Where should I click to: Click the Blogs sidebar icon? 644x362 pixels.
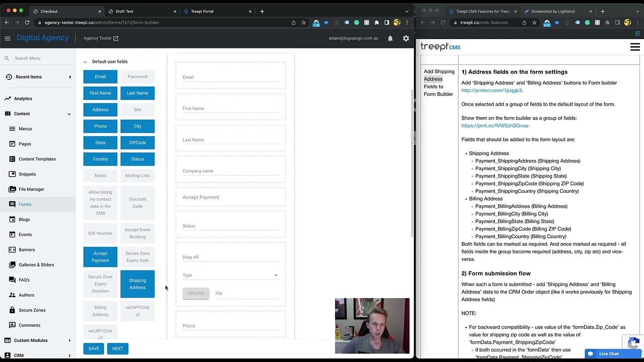pyautogui.click(x=12, y=219)
